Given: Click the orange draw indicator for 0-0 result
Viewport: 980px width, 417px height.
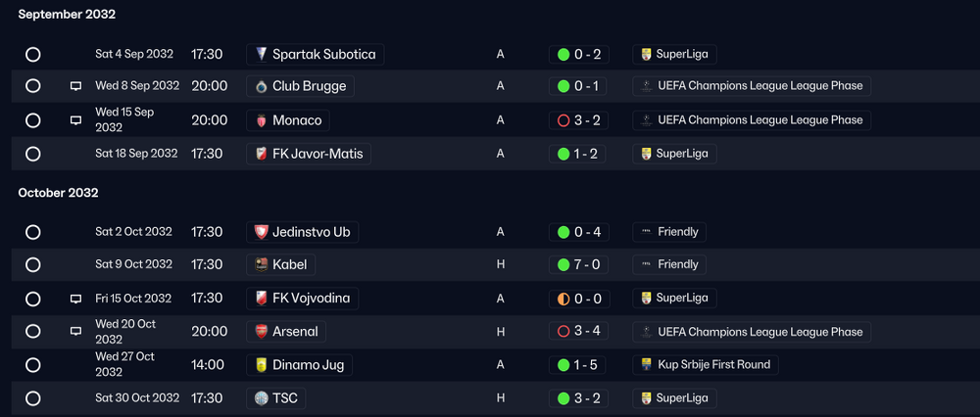Looking at the screenshot, I should (563, 299).
